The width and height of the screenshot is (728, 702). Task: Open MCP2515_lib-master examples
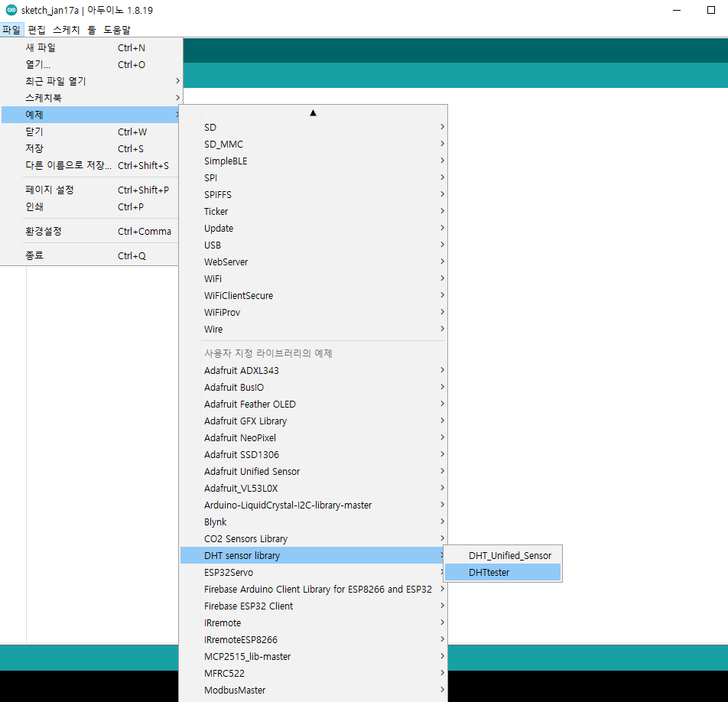click(314, 656)
